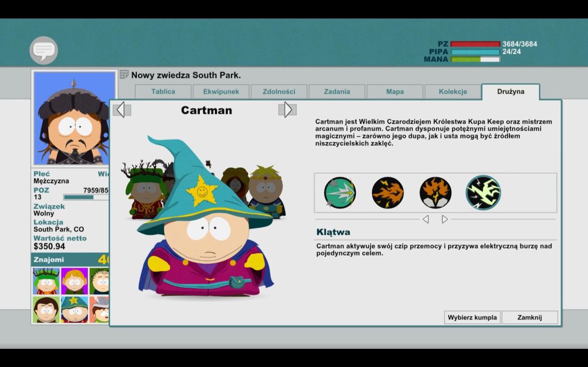Open the Zdolności tab

[278, 91]
